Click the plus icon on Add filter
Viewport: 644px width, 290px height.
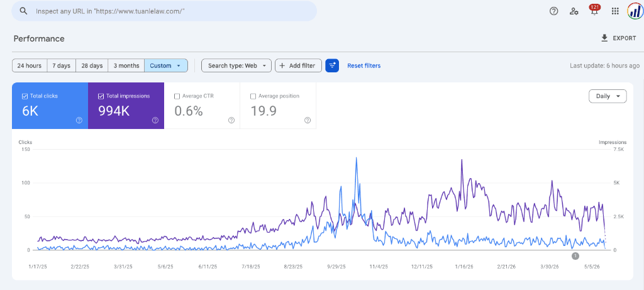coord(282,65)
